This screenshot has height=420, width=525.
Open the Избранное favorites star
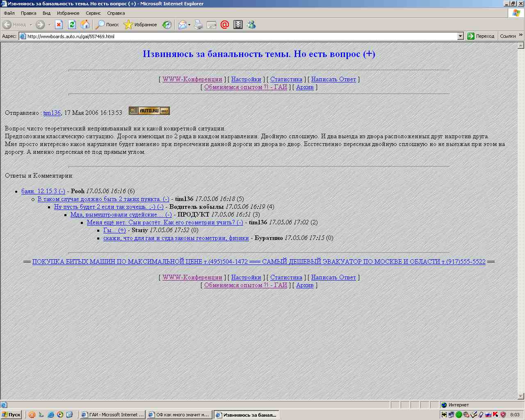(140, 25)
